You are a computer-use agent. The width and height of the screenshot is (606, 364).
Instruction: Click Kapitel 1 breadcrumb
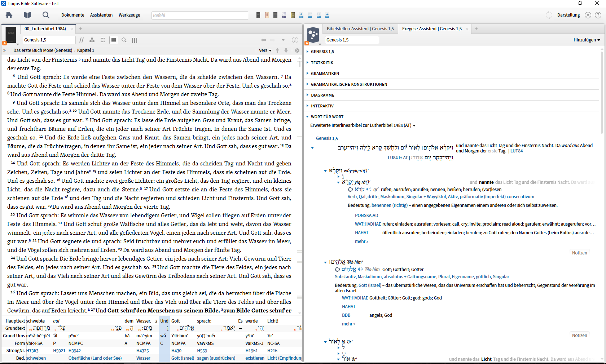tap(85, 50)
